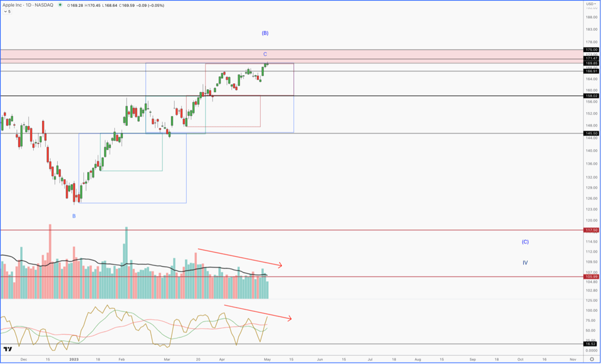Click the 2023 label on time axis
The image size is (601, 364).
click(x=74, y=360)
